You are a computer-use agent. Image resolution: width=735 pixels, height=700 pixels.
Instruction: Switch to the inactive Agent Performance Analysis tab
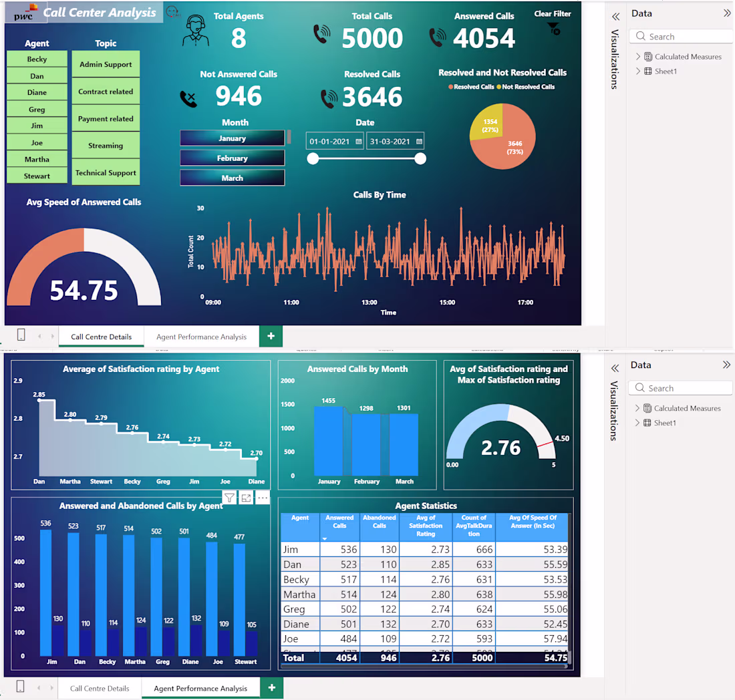[201, 337]
